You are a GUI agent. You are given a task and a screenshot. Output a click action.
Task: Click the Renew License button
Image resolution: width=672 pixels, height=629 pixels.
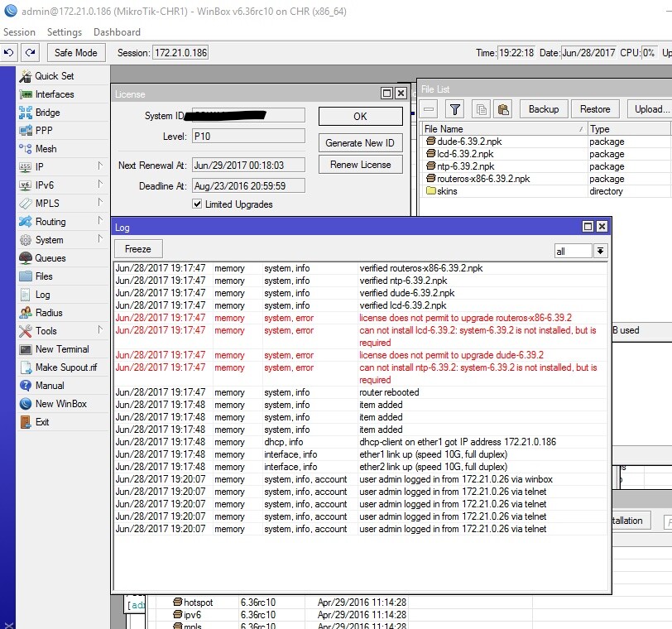(x=359, y=164)
